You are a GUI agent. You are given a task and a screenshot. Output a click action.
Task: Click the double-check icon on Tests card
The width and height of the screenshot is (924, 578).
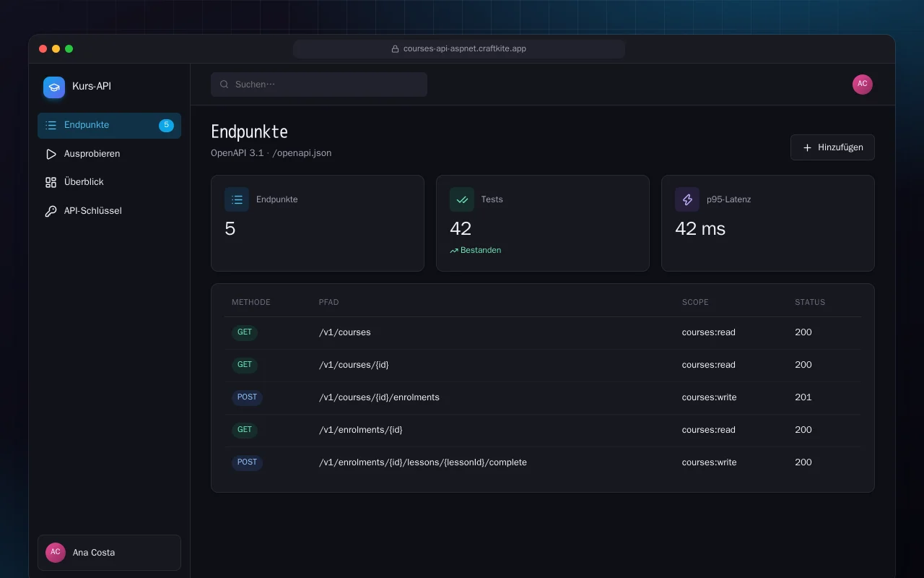click(462, 199)
